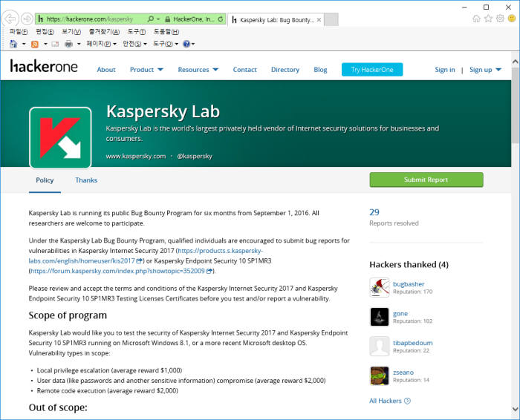Open the 보기(V) menu
Image resolution: width=520 pixels, height=420 pixels.
[71, 32]
